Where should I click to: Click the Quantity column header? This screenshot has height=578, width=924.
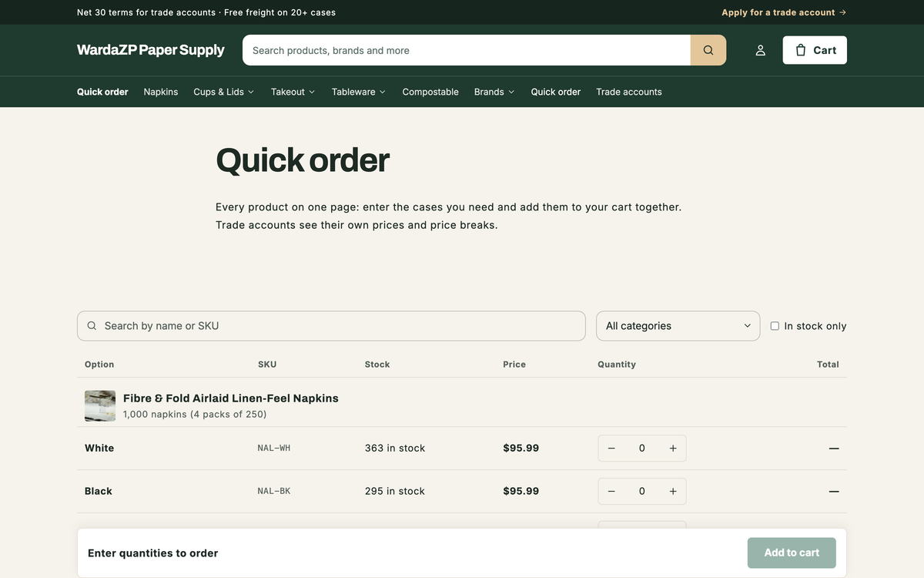point(617,365)
